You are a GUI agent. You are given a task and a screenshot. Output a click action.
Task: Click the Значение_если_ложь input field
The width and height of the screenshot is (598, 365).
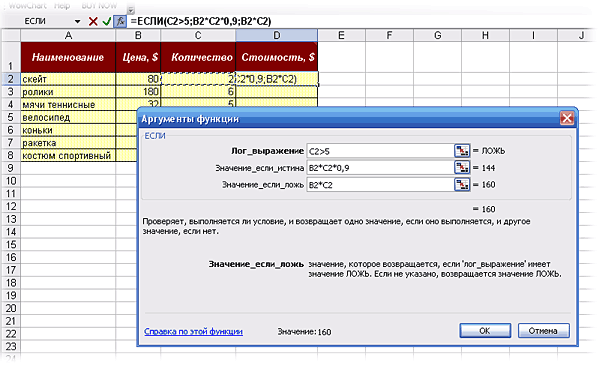380,185
